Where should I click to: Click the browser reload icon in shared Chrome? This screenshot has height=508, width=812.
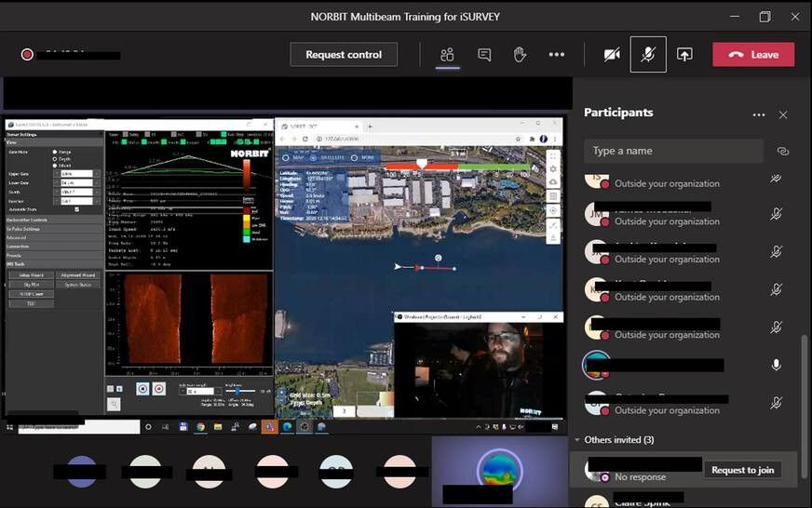click(x=305, y=139)
